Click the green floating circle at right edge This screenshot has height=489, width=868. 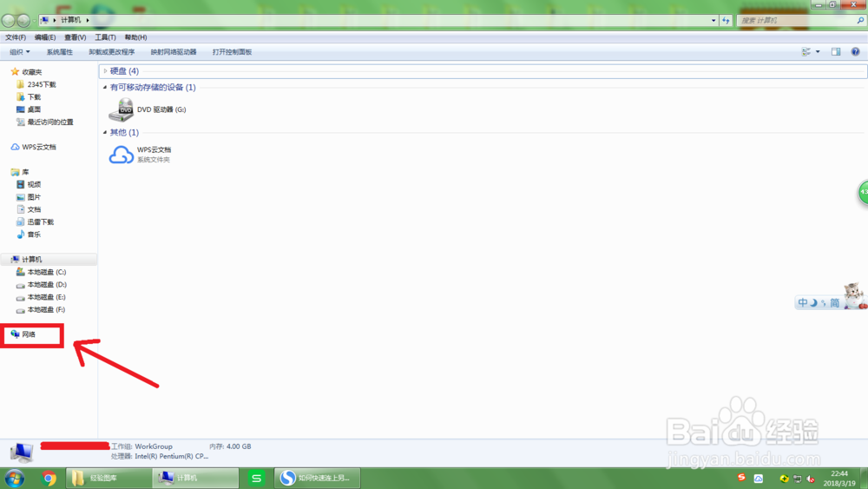(x=863, y=192)
